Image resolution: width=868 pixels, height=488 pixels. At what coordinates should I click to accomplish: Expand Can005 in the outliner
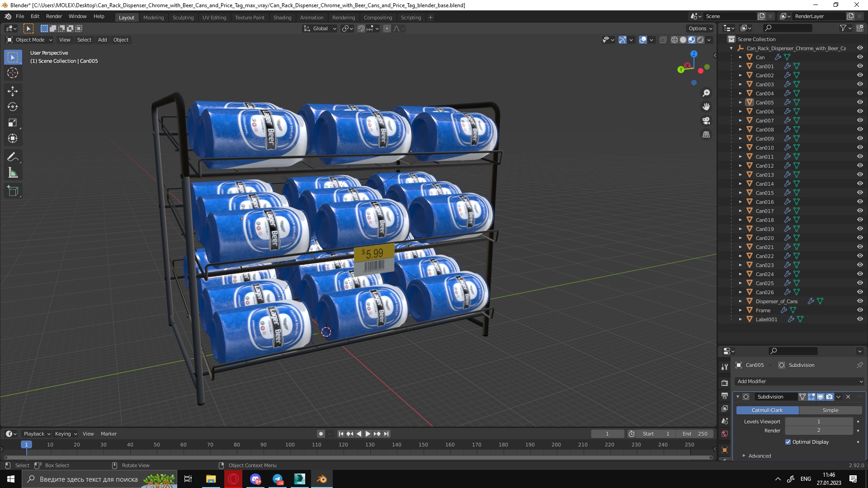[741, 102]
